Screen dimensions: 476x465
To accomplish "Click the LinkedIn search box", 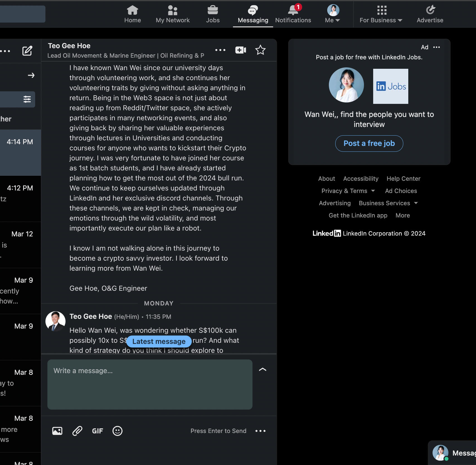I will pos(23,14).
